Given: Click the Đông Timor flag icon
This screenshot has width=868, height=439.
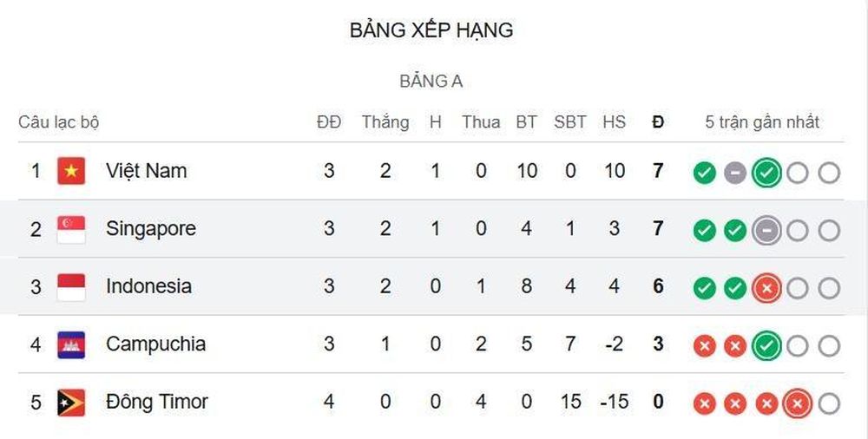Looking at the screenshot, I should pos(71,403).
